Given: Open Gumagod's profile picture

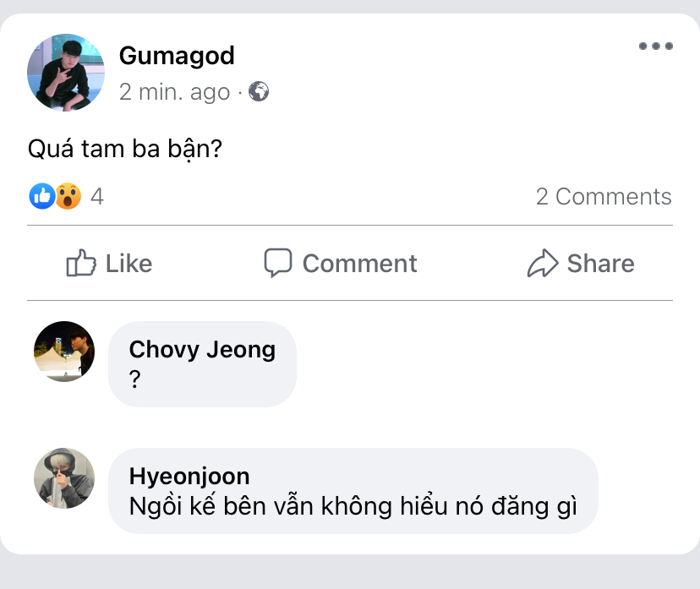Looking at the screenshot, I should (x=66, y=73).
